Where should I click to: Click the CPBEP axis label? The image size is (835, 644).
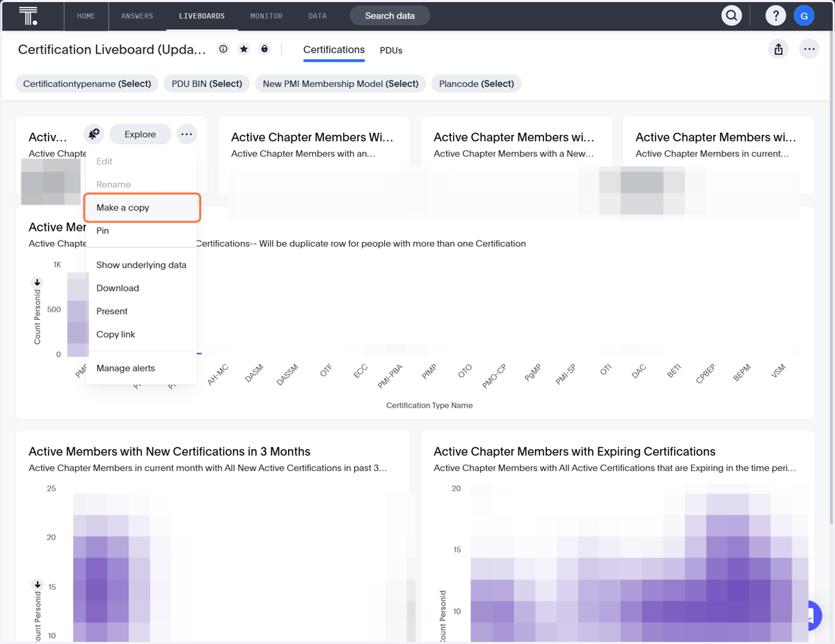coord(705,374)
